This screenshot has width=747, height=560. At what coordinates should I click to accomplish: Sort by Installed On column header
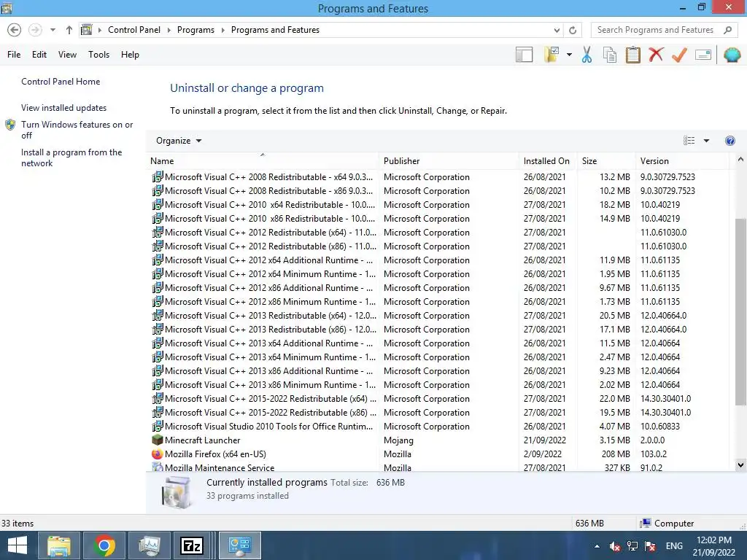[x=548, y=161]
